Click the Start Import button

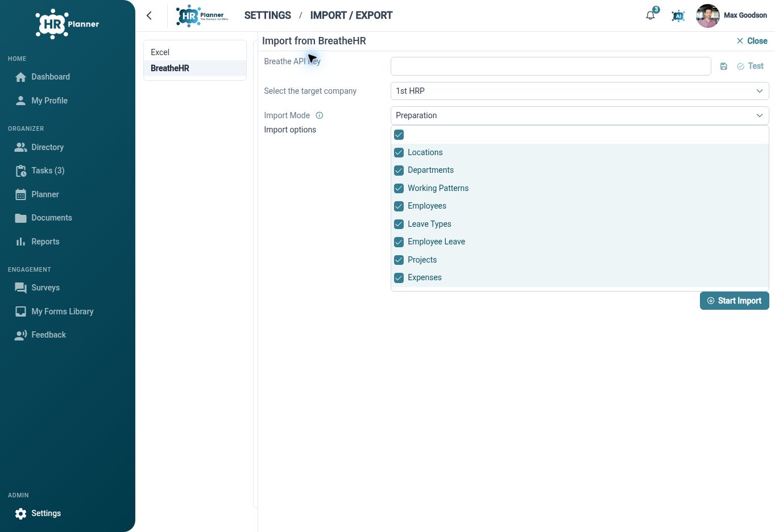[734, 301]
